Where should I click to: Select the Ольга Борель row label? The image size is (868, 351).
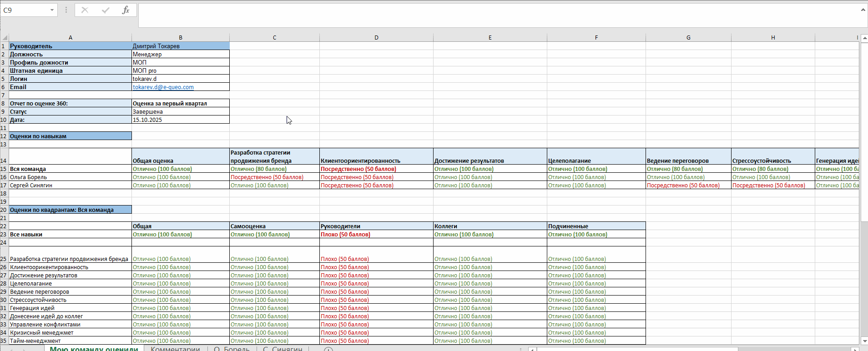(71, 177)
